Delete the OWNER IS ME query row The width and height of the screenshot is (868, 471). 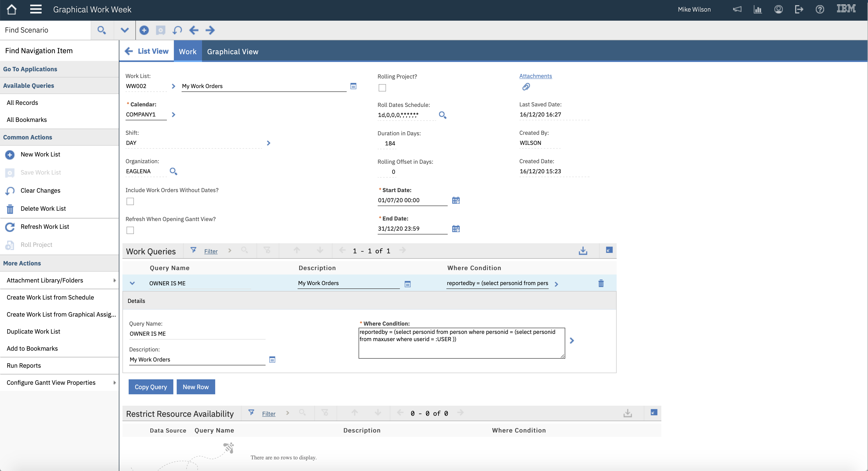click(601, 283)
